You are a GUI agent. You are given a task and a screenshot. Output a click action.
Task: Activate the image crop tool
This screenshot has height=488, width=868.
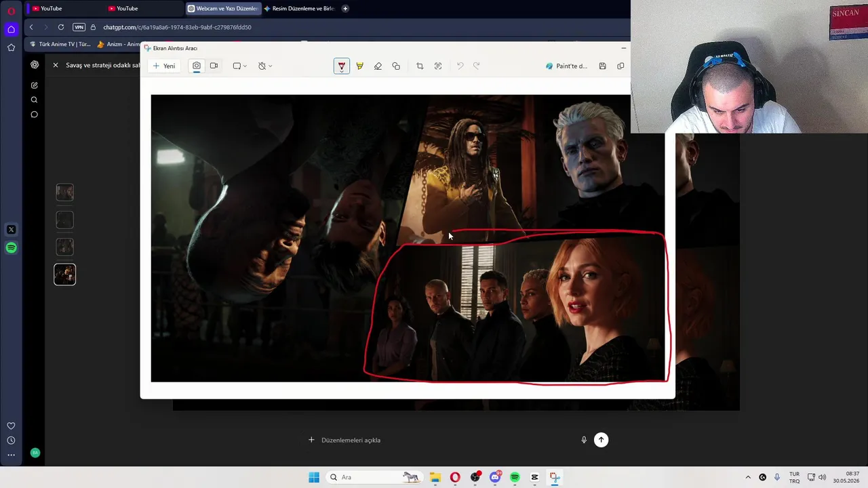(420, 66)
